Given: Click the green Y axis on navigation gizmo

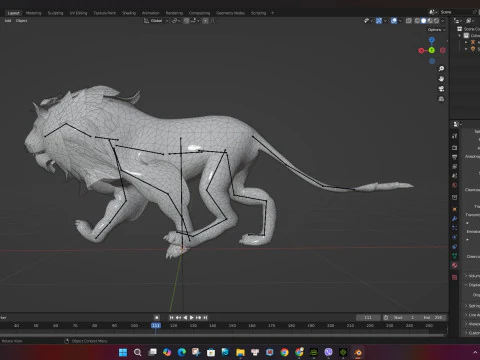Looking at the screenshot, I should point(432,50).
